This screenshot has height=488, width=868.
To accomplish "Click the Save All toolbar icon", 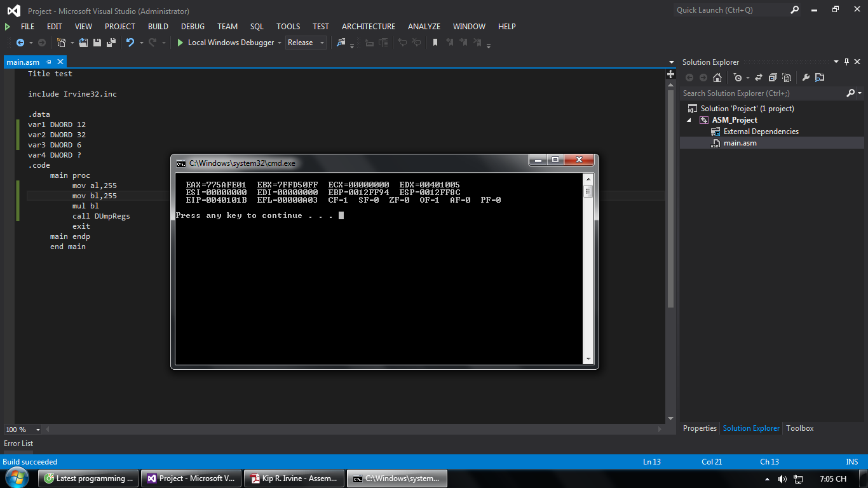I will [111, 43].
